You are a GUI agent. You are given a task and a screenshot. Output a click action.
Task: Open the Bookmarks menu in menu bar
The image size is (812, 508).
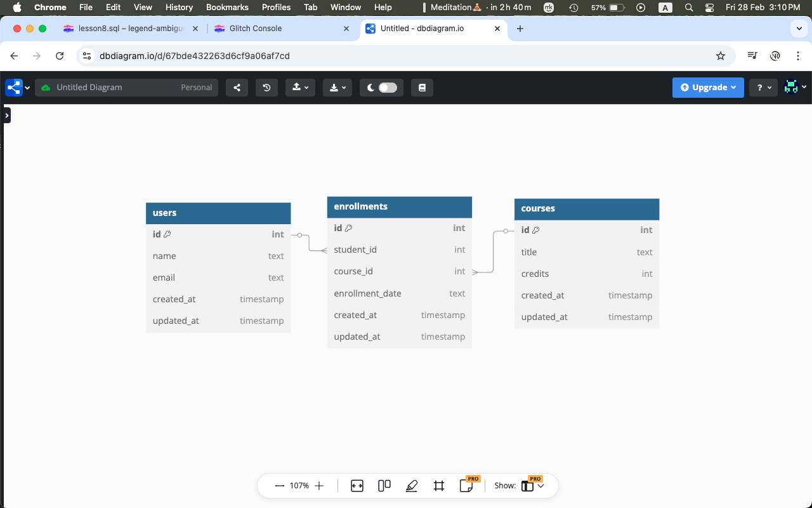pyautogui.click(x=227, y=7)
